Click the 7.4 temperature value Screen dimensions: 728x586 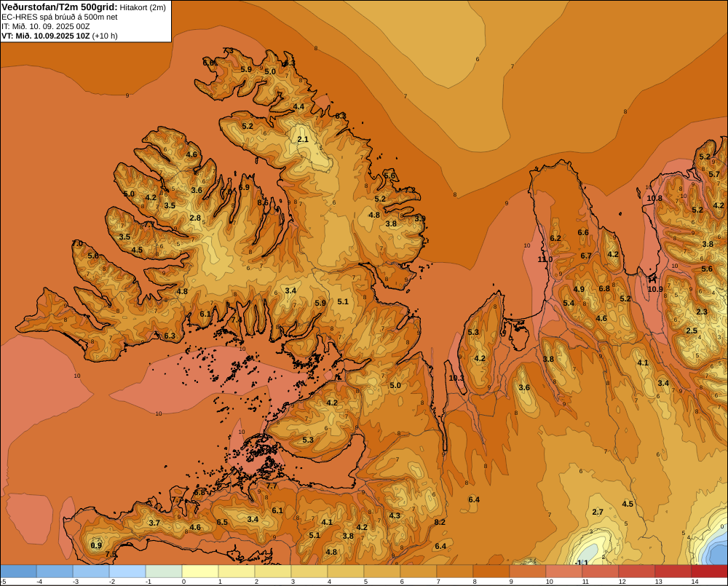[x=237, y=320]
